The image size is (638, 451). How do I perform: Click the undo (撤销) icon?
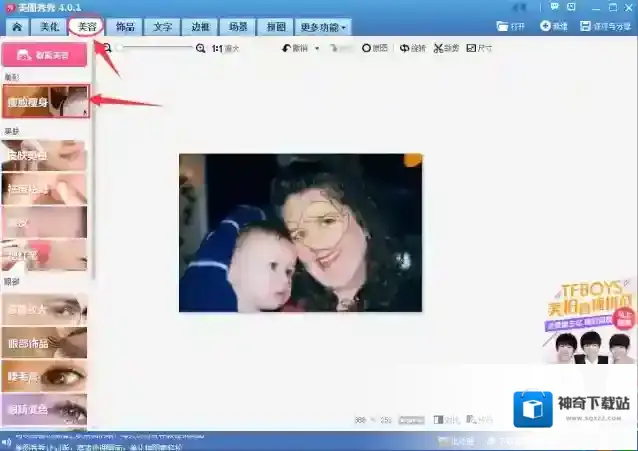[287, 48]
